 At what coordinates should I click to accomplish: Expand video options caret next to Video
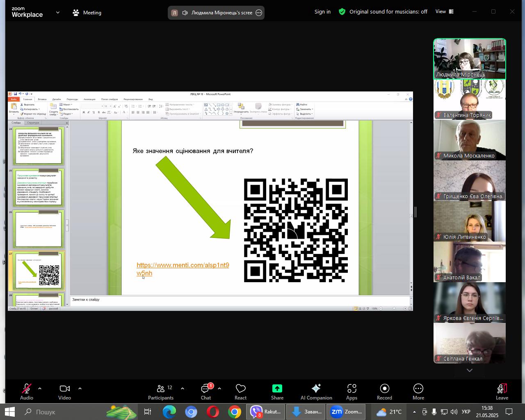click(x=80, y=388)
